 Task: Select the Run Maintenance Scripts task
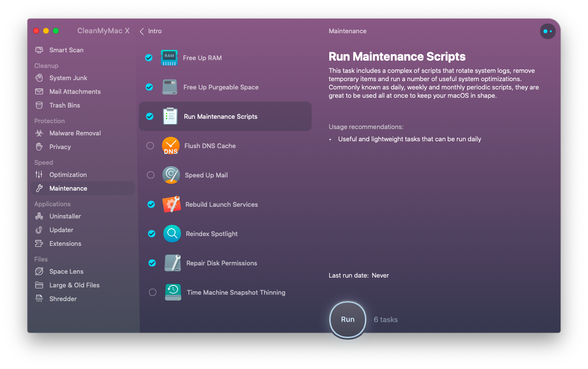pos(225,116)
